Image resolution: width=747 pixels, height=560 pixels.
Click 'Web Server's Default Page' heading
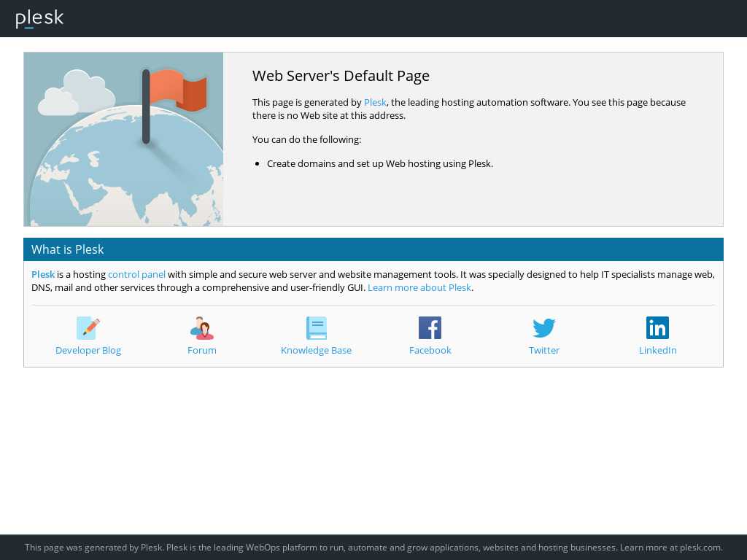click(x=341, y=76)
